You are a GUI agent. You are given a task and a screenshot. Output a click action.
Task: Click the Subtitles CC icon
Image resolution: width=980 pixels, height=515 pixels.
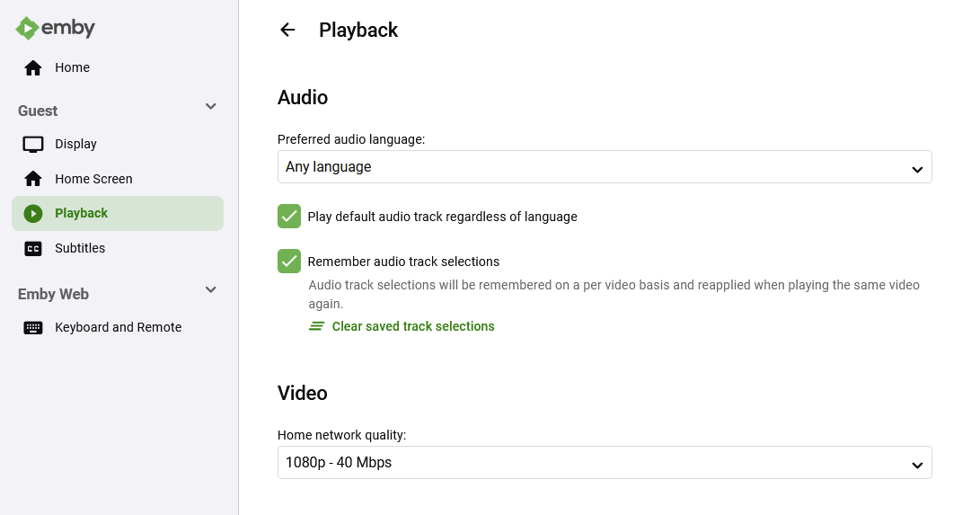33,249
